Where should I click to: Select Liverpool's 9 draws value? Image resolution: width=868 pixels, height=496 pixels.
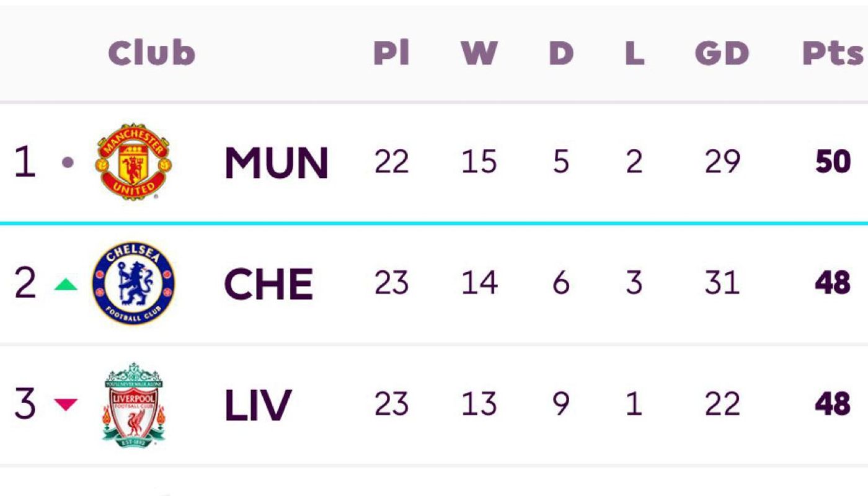pos(560,404)
